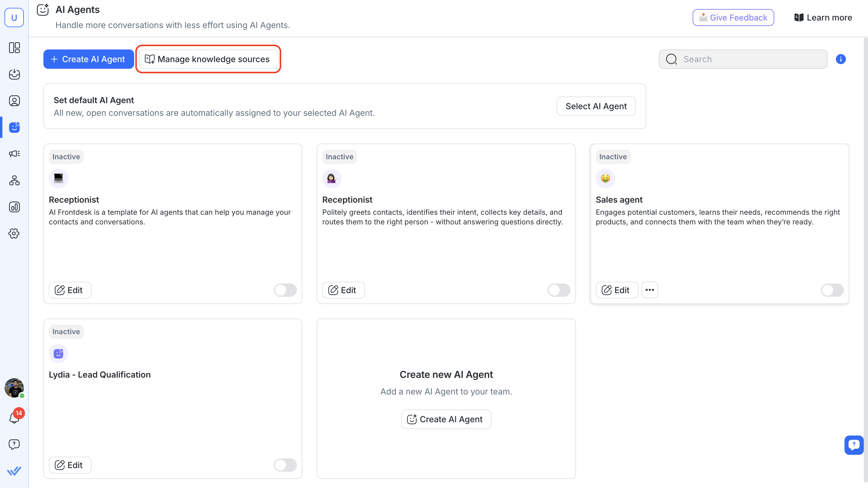The width and height of the screenshot is (868, 488).
Task: Click Learn more link at top right
Action: pos(823,17)
